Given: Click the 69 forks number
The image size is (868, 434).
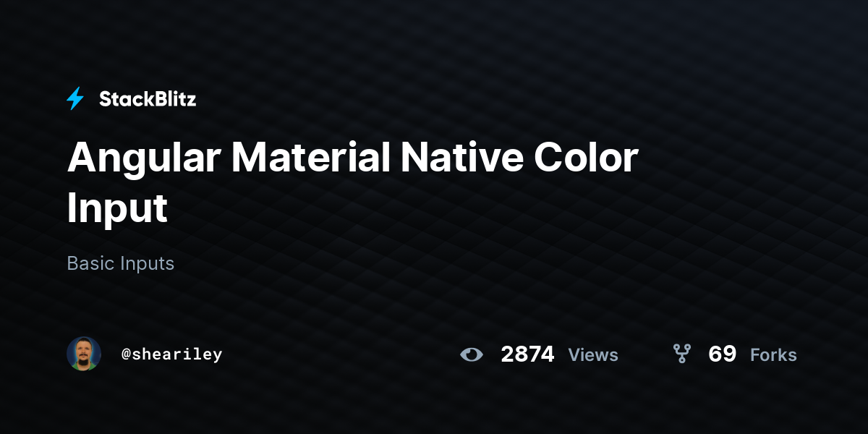Looking at the screenshot, I should pyautogui.click(x=723, y=354).
